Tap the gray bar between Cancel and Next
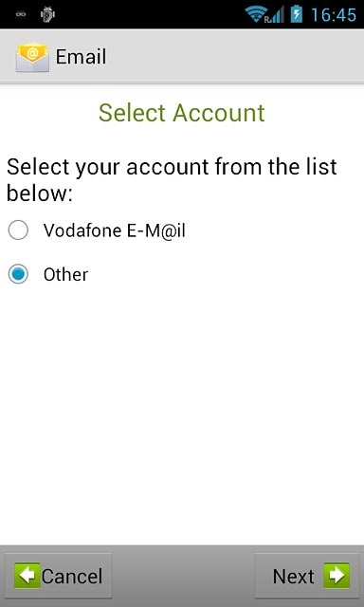Screen dimensions: 364x607 (x=184, y=576)
